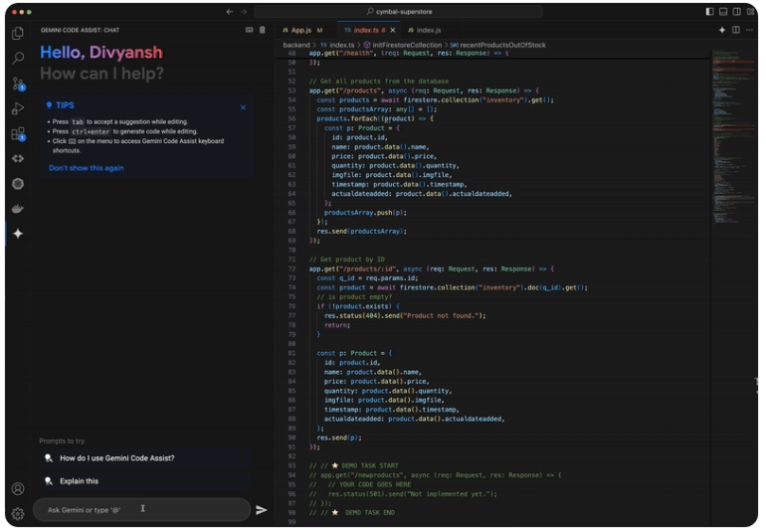Expand the backend breadcrumb folder
Viewport: 766px width, 532px height.
[x=296, y=45]
